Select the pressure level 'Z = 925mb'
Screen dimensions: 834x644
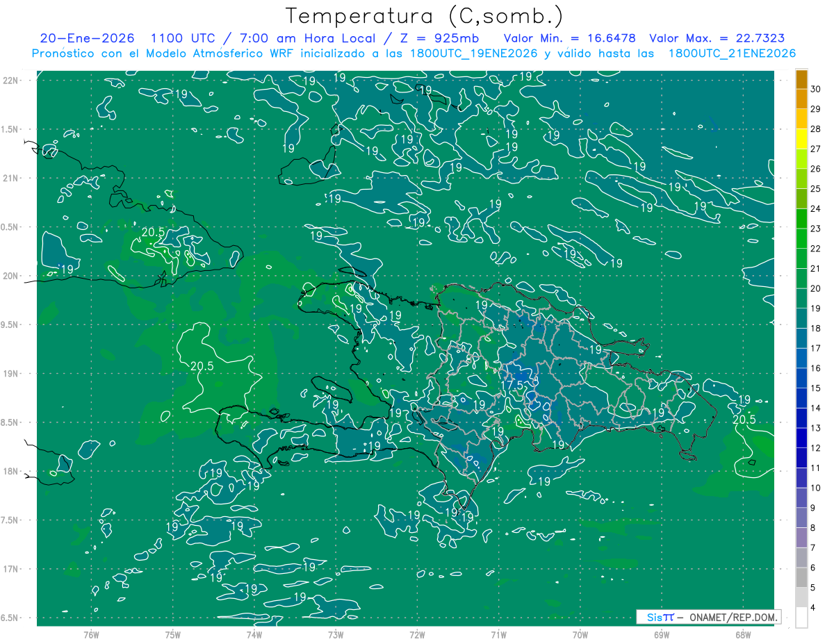(x=439, y=38)
